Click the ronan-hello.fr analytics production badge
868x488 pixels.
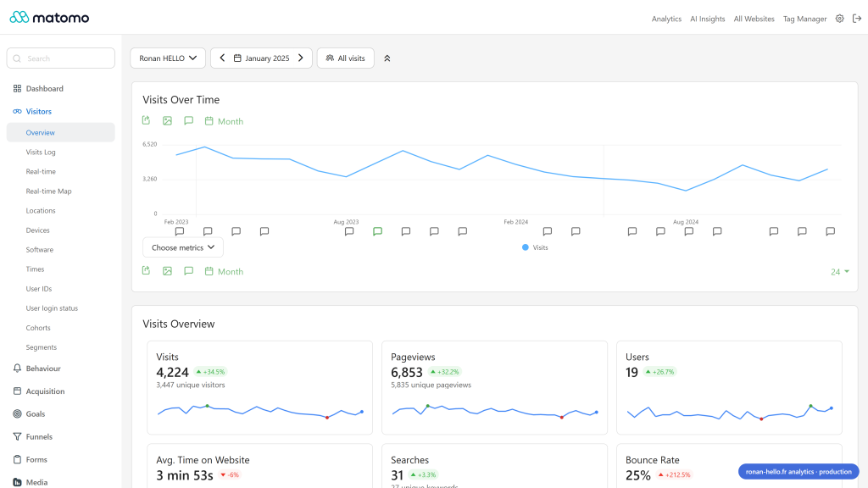click(798, 471)
